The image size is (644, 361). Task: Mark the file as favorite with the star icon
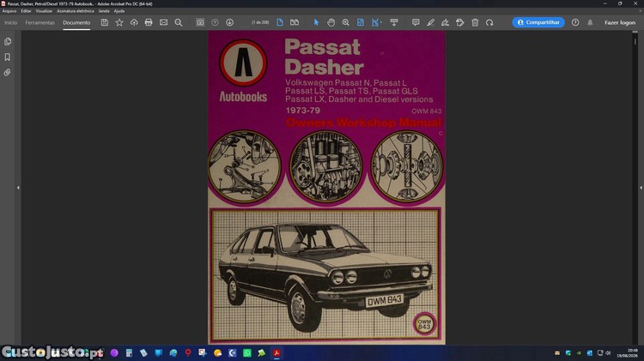pos(119,22)
